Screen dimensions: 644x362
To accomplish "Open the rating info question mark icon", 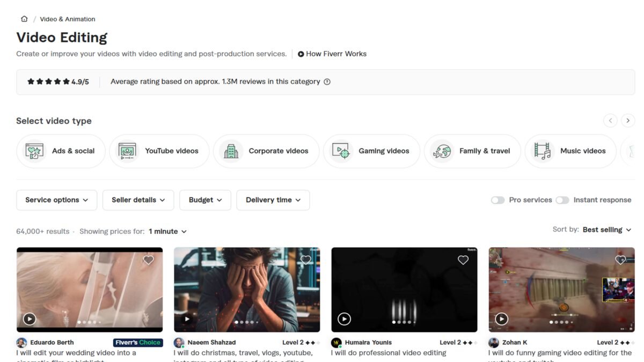I will click(327, 82).
